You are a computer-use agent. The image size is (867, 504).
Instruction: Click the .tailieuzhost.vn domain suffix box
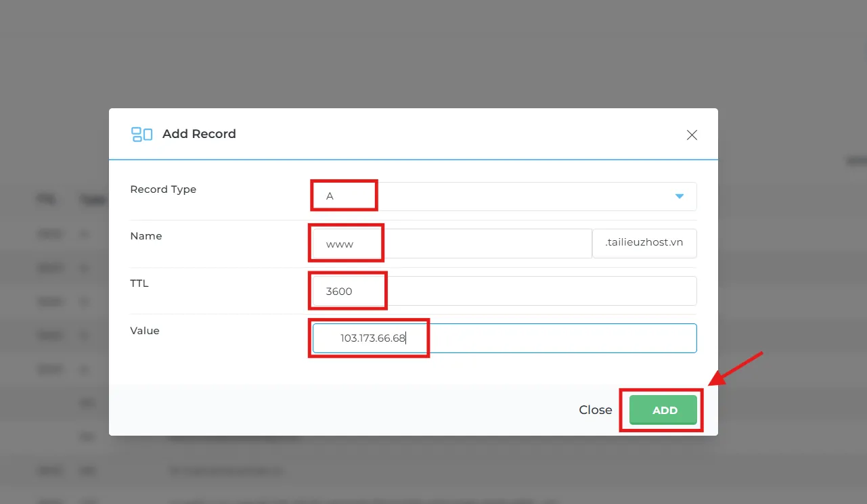(x=644, y=244)
